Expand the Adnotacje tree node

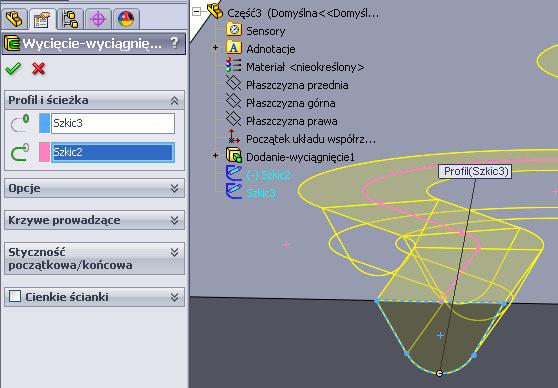click(216, 48)
